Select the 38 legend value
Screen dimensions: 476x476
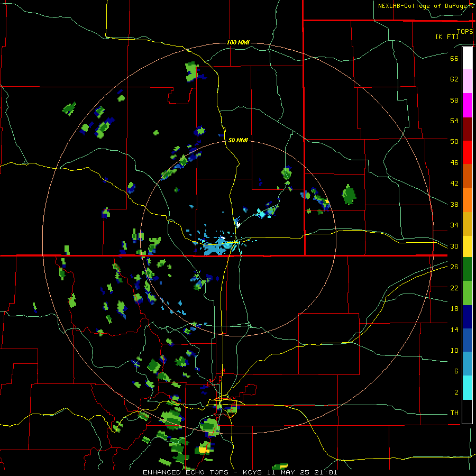tap(454, 204)
